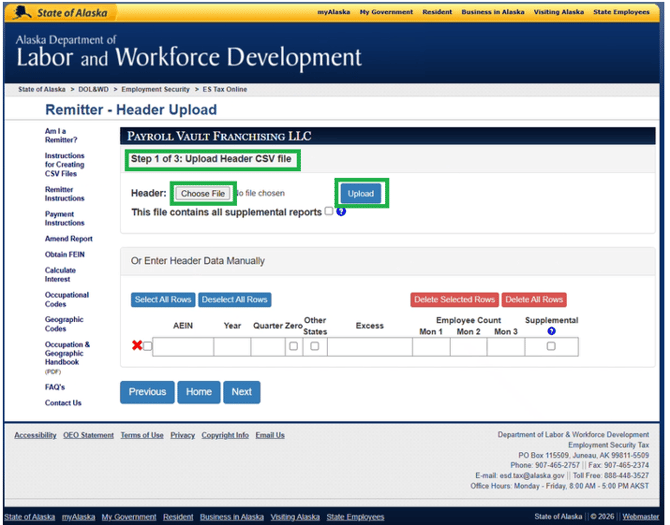Click the Mon 1 employee count field

point(431,346)
